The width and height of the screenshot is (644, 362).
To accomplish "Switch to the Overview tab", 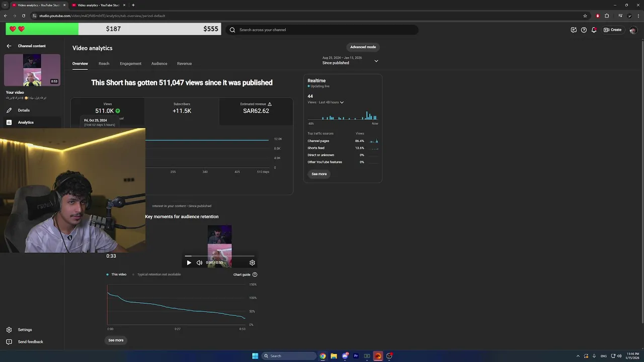I will click(x=80, y=63).
